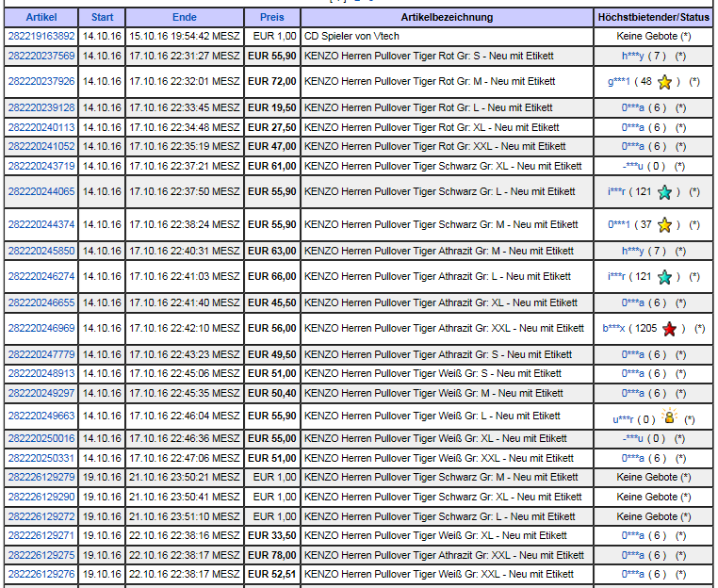Open item number 282226129275
This screenshot has height=588, width=718.
(41, 555)
